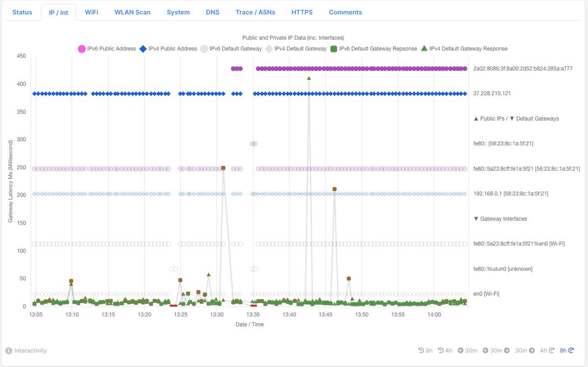Click the blue 8h refresh icon
Screen dimensions: 588x367
point(571,350)
